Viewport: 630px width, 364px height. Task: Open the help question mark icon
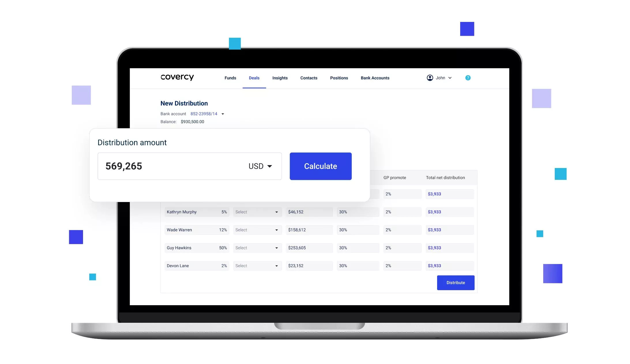[x=468, y=78]
